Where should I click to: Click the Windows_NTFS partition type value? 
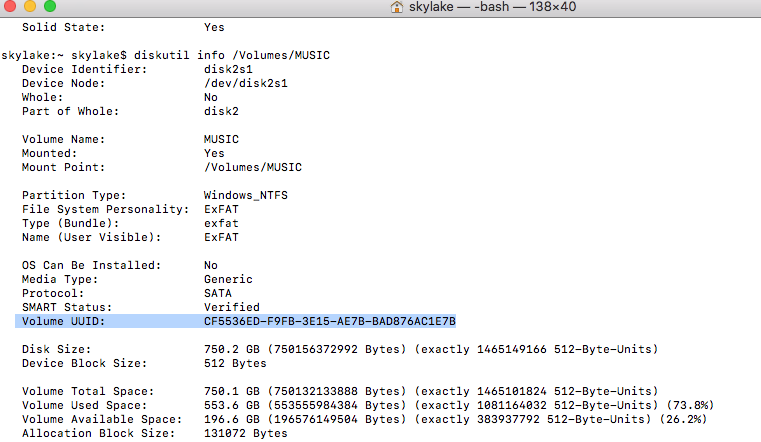click(x=245, y=195)
